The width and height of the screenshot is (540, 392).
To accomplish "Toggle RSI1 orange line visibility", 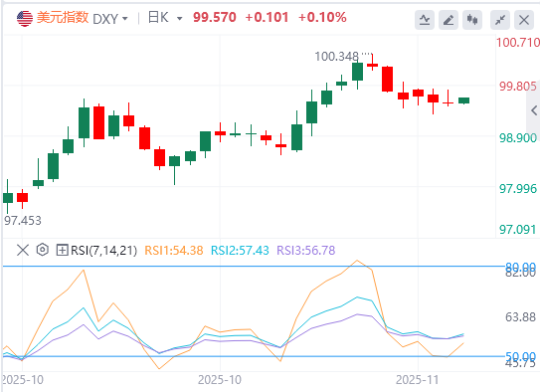I will pyautogui.click(x=174, y=251).
